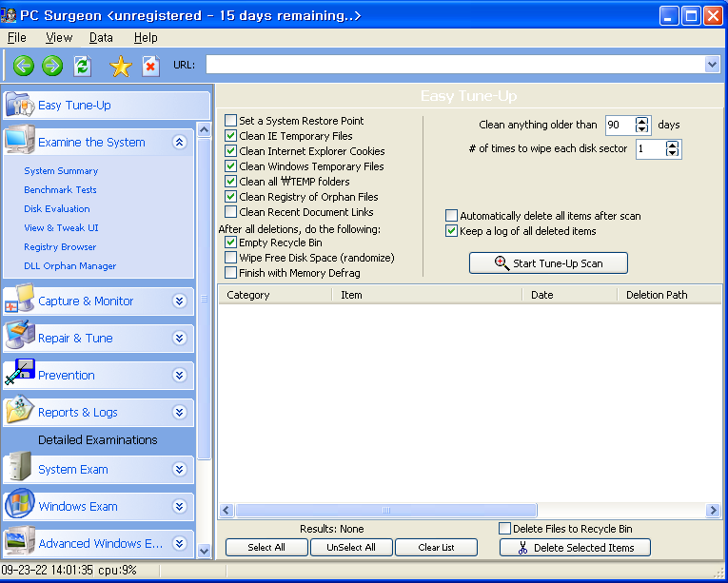This screenshot has height=583, width=728.
Task: Open System Summary link
Action: 61,171
